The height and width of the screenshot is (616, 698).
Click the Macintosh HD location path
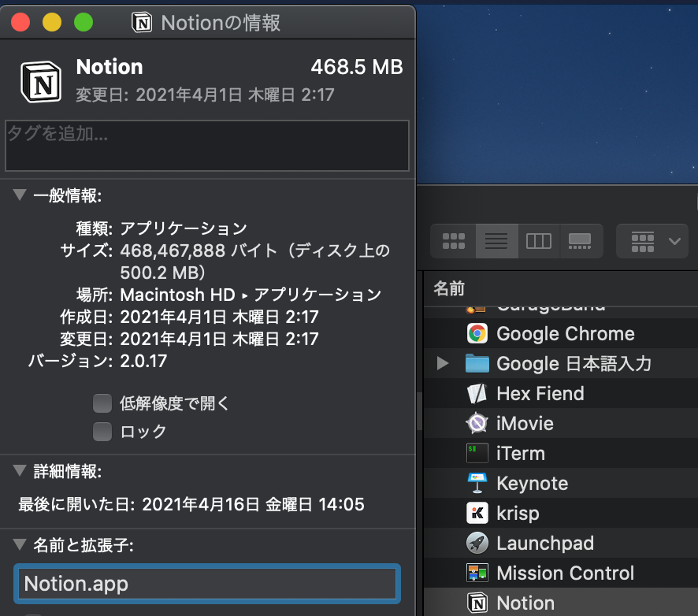pos(251,295)
